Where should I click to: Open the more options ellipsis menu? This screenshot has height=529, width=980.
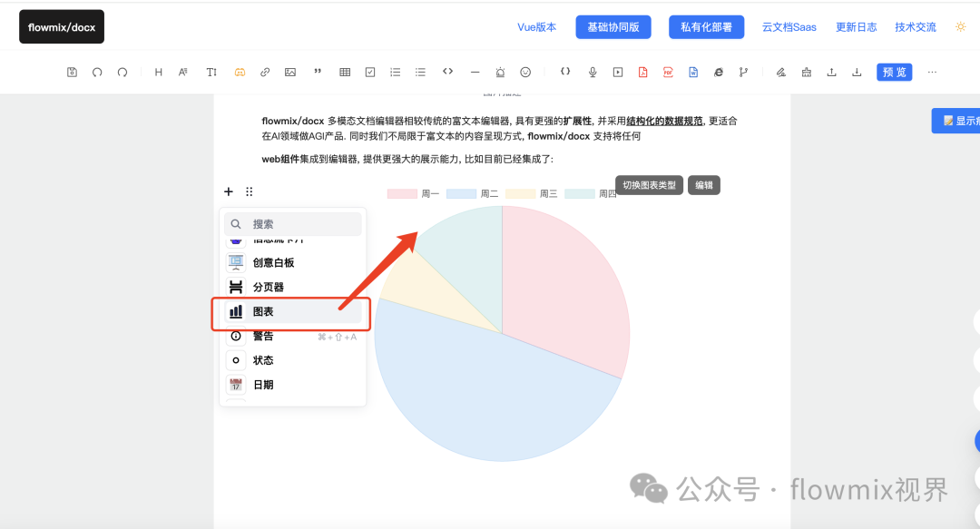[932, 72]
